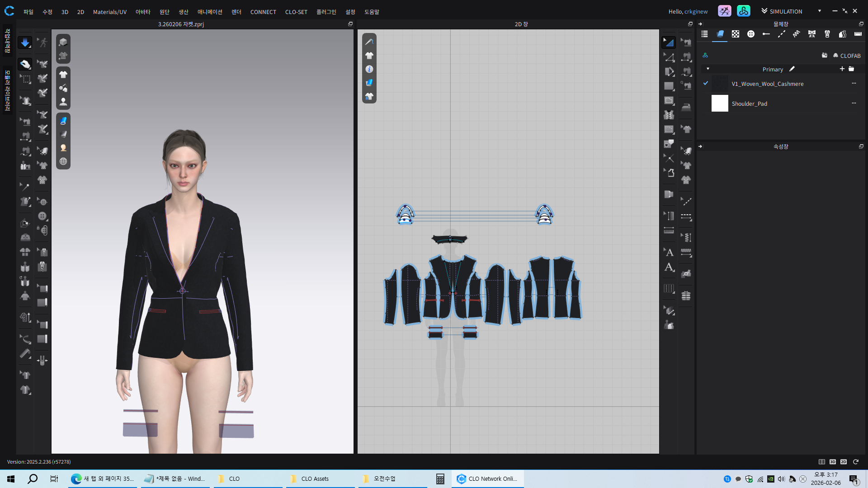This screenshot has width=868, height=488.
Task: Select the white Shoulder_Pad fabric swatch
Action: (x=720, y=103)
